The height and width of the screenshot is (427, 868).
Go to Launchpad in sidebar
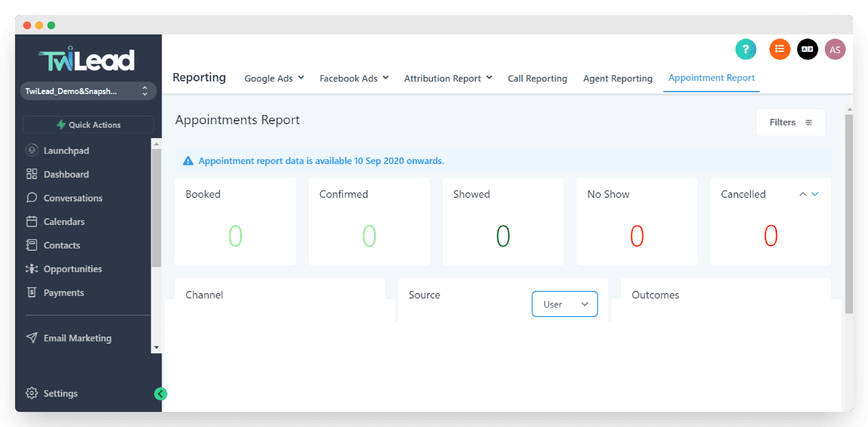tap(66, 151)
